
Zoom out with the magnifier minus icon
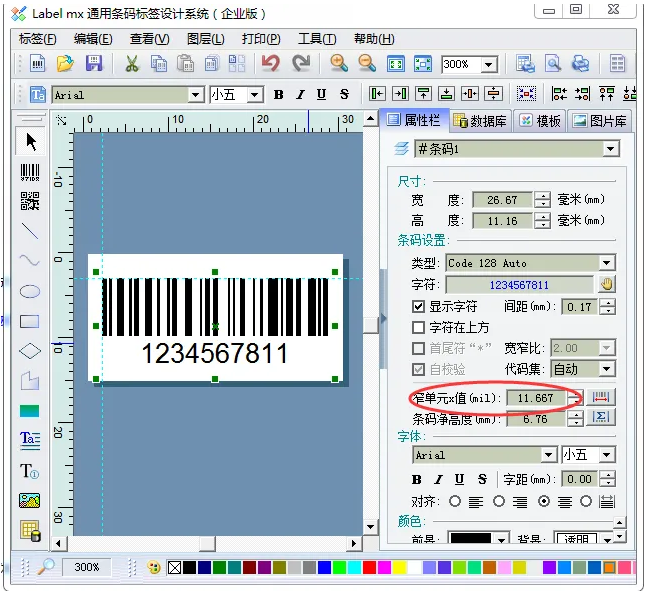[x=367, y=64]
